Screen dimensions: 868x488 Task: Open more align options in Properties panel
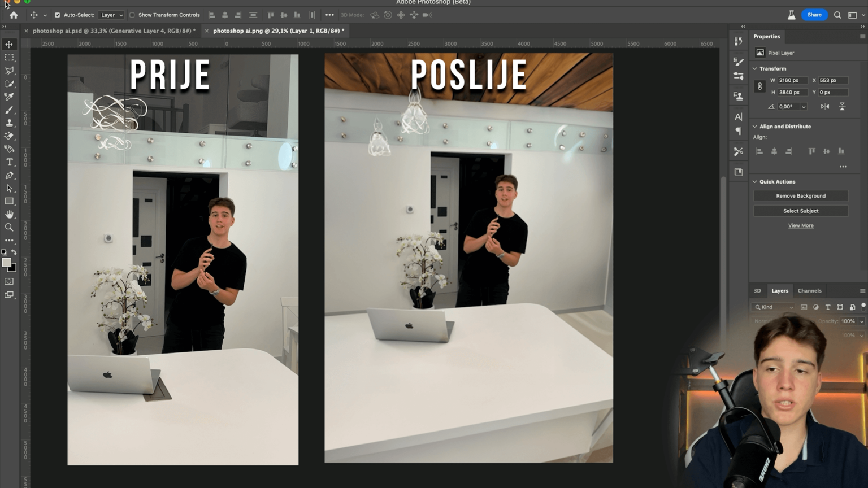(x=843, y=167)
